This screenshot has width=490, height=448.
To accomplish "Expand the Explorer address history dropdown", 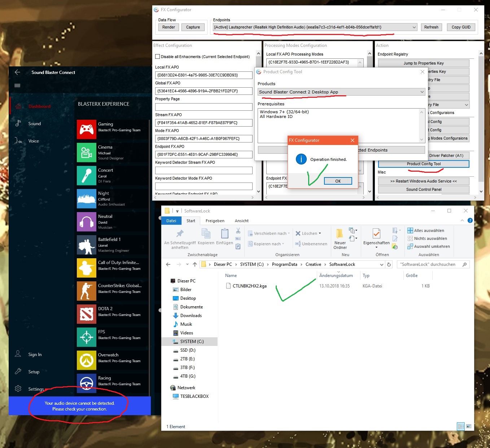I will (x=381, y=264).
